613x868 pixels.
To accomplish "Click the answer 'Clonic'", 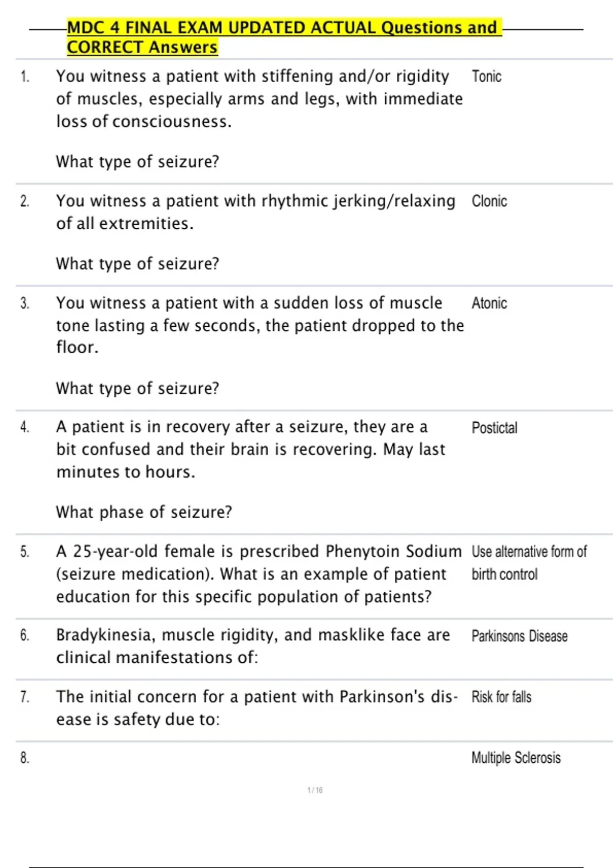I will click(x=489, y=201).
